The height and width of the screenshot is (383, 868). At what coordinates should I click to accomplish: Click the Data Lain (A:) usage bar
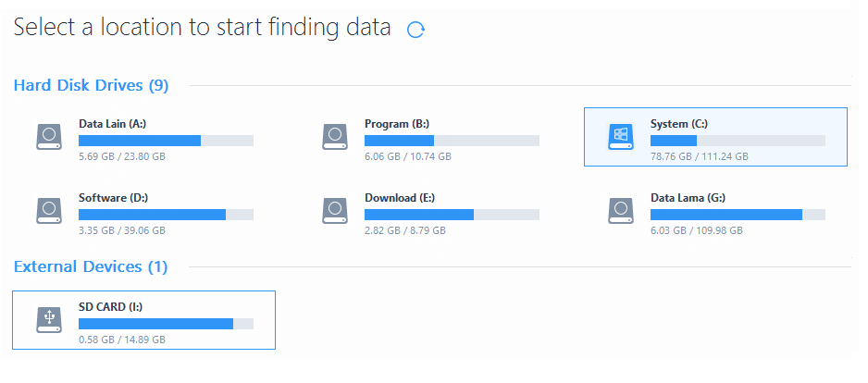(166, 141)
